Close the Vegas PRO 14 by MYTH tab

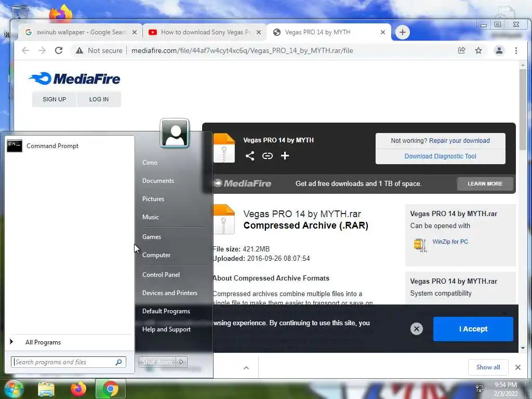pos(383,32)
